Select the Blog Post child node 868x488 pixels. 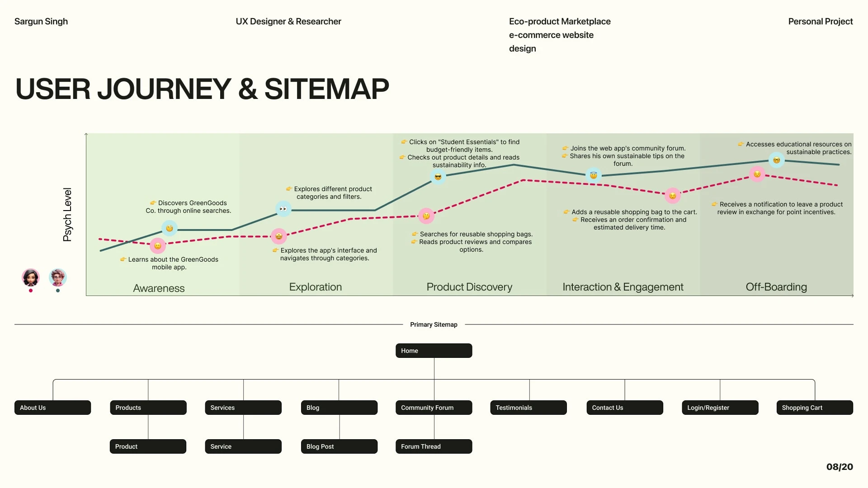339,446
